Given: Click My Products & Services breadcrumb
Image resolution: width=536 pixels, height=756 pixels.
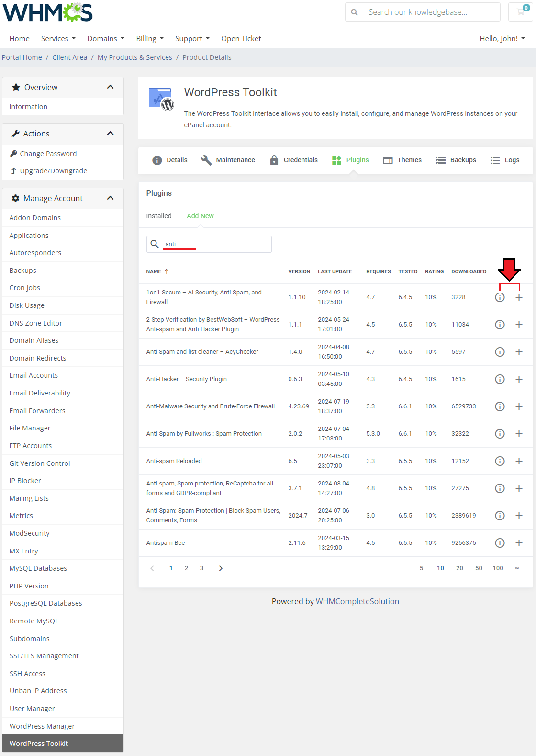Looking at the screenshot, I should 135,57.
